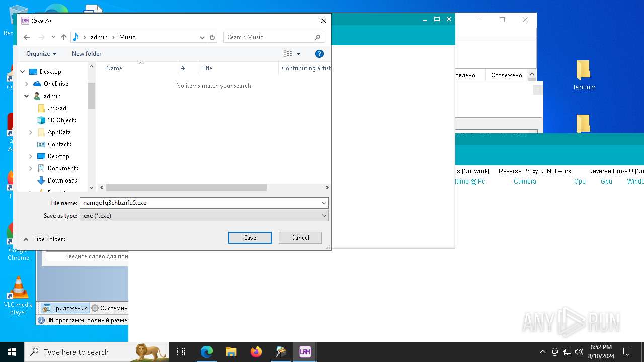Image resolution: width=644 pixels, height=362 pixels.
Task: Click Отслежено column in background window
Action: pos(506,75)
